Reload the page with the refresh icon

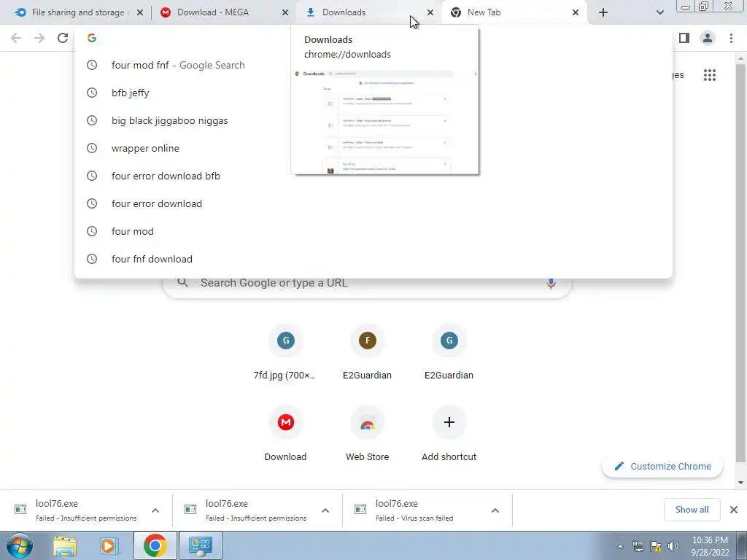pos(63,38)
